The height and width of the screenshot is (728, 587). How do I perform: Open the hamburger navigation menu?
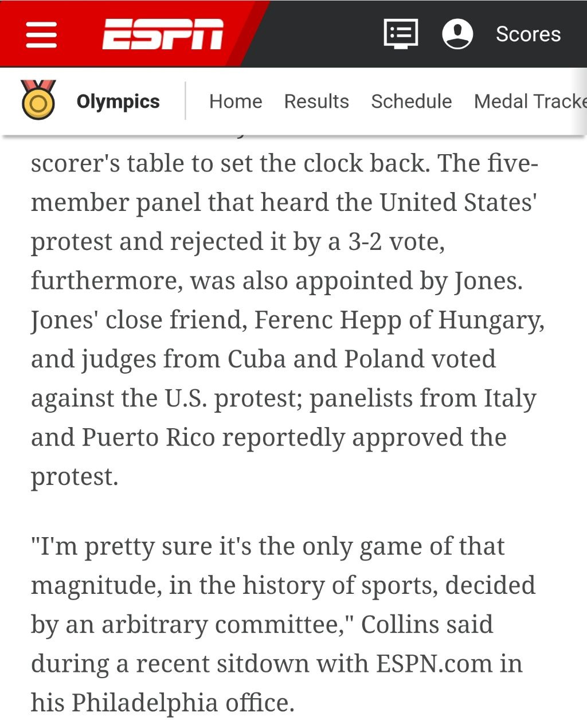tap(41, 34)
